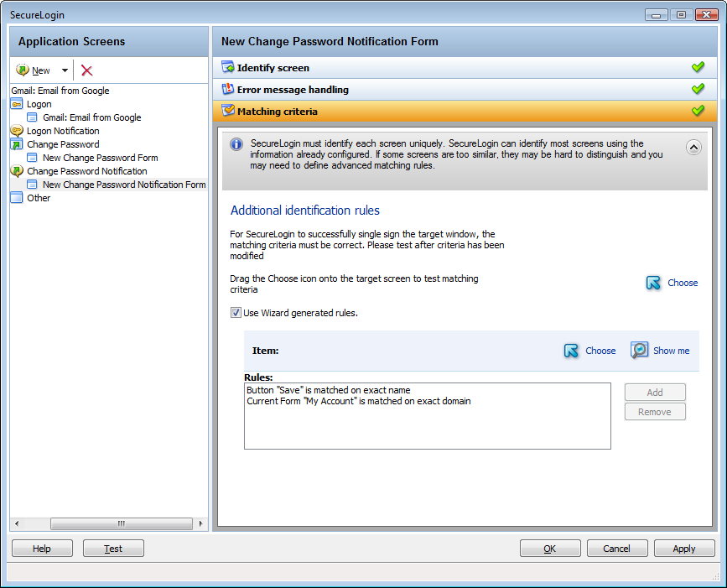Click the green checkmark on Error message handling
Screen dimensions: 727x588
pyautogui.click(x=698, y=89)
